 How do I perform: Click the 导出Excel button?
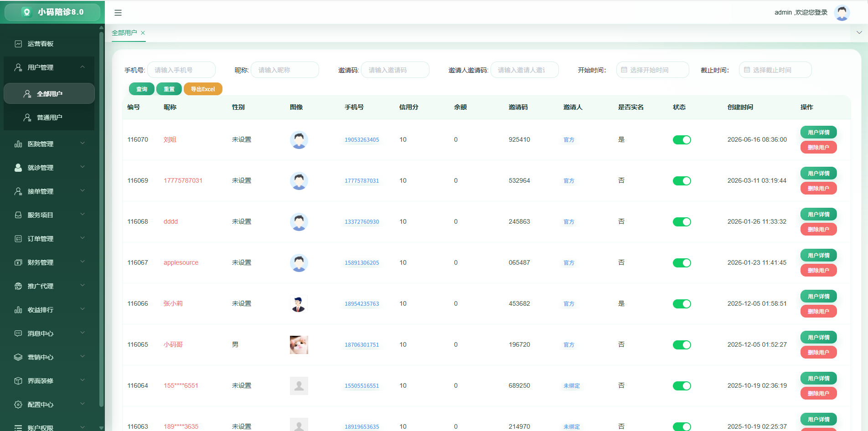[203, 89]
